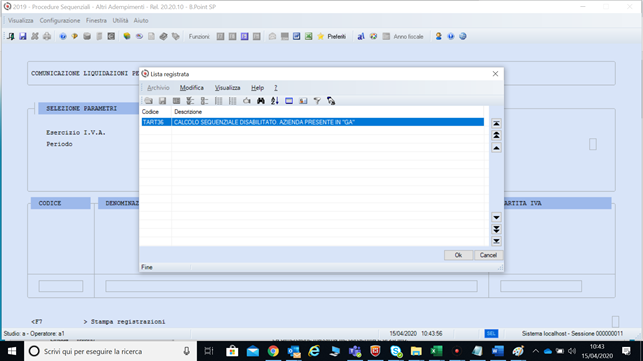Viewport: 643px width, 361px height.
Task: Click the last dialog toolbar icon with cursor
Action: point(331,101)
